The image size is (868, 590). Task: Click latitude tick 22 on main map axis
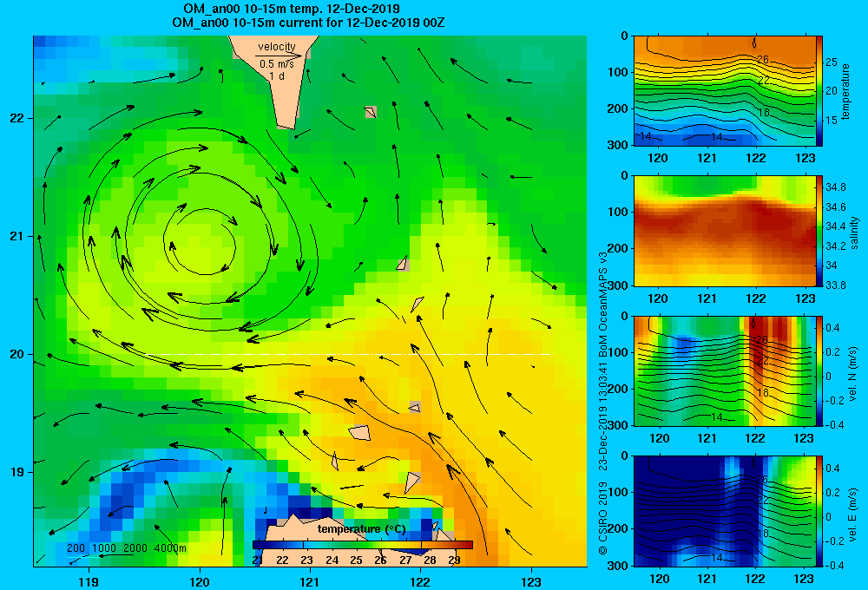[16, 118]
